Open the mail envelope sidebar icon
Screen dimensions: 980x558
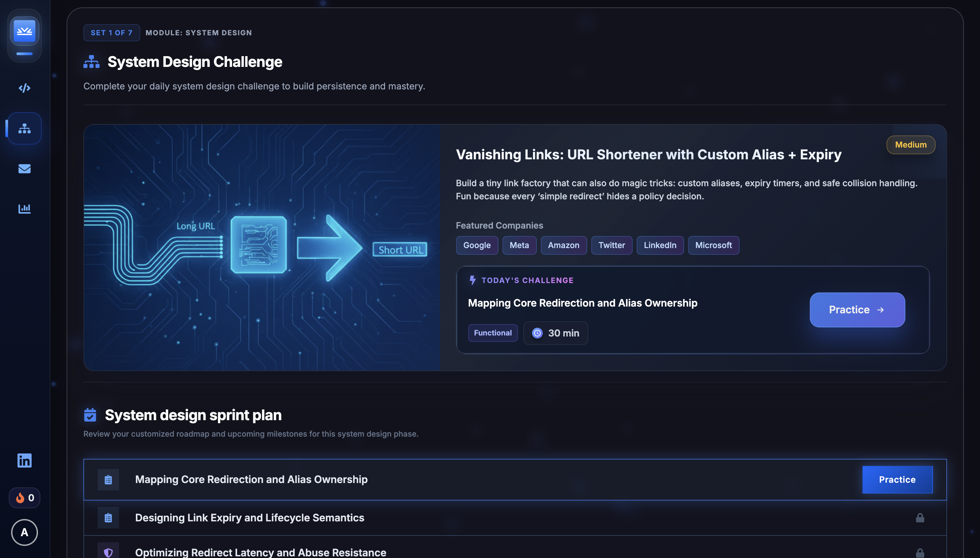[x=25, y=169]
